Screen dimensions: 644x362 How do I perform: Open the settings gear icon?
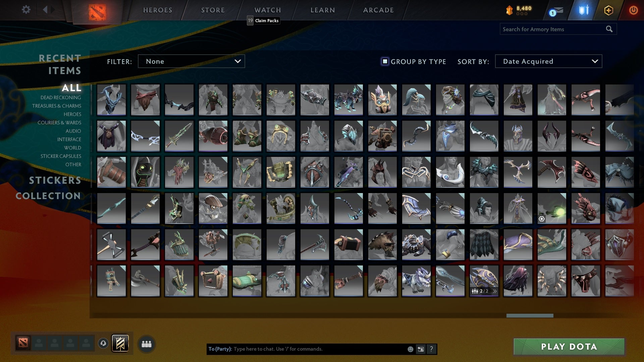26,10
